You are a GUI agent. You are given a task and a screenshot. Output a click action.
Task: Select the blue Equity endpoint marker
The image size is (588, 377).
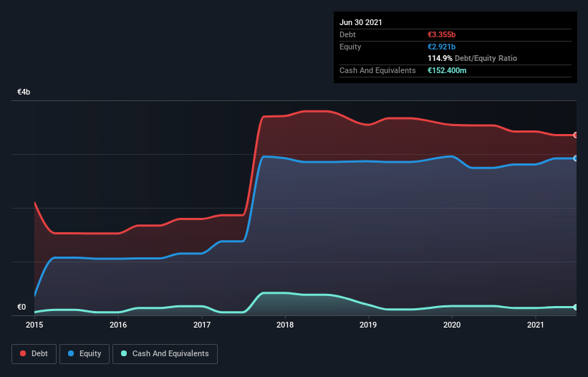point(576,158)
